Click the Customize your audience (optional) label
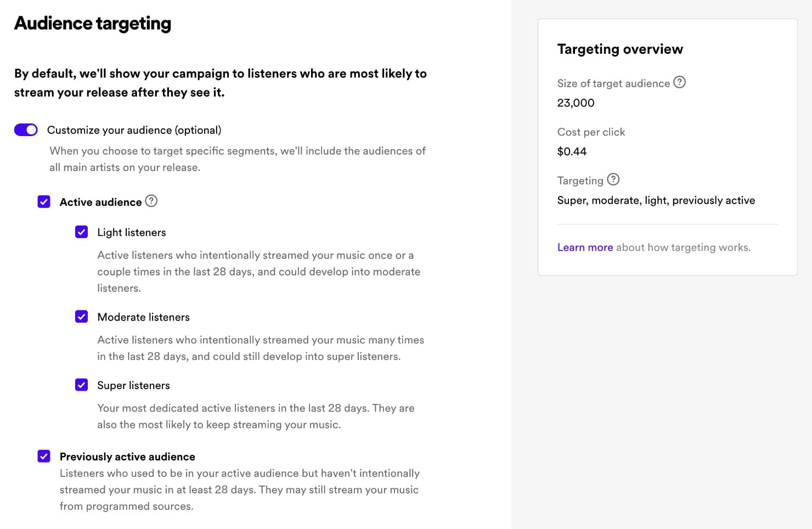812x529 pixels. pyautogui.click(x=134, y=130)
